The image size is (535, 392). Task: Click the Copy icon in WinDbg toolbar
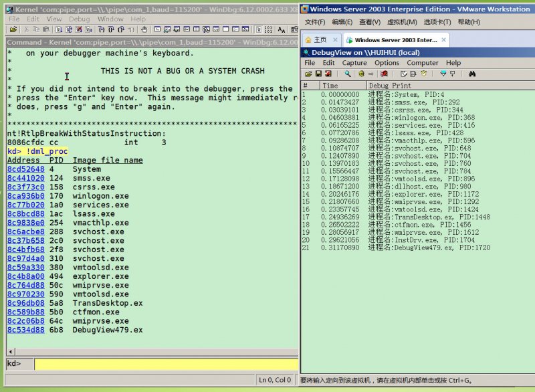(x=37, y=29)
